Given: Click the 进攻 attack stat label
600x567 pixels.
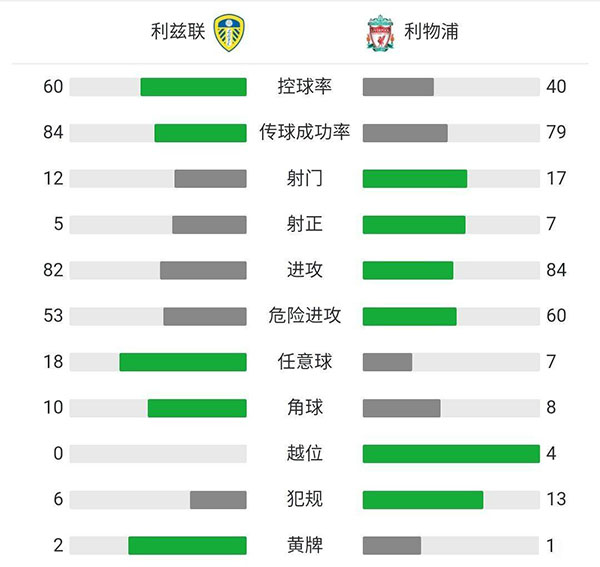Looking at the screenshot, I should [304, 270].
